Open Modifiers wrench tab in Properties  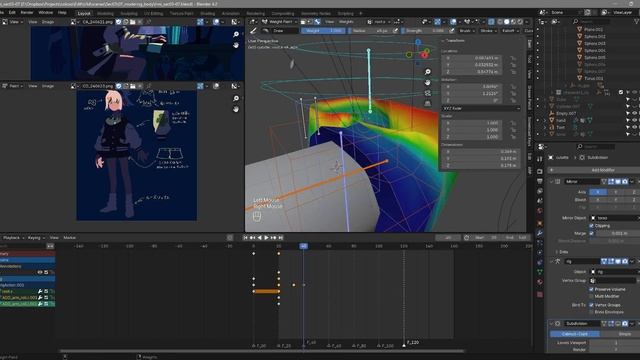click(x=540, y=233)
